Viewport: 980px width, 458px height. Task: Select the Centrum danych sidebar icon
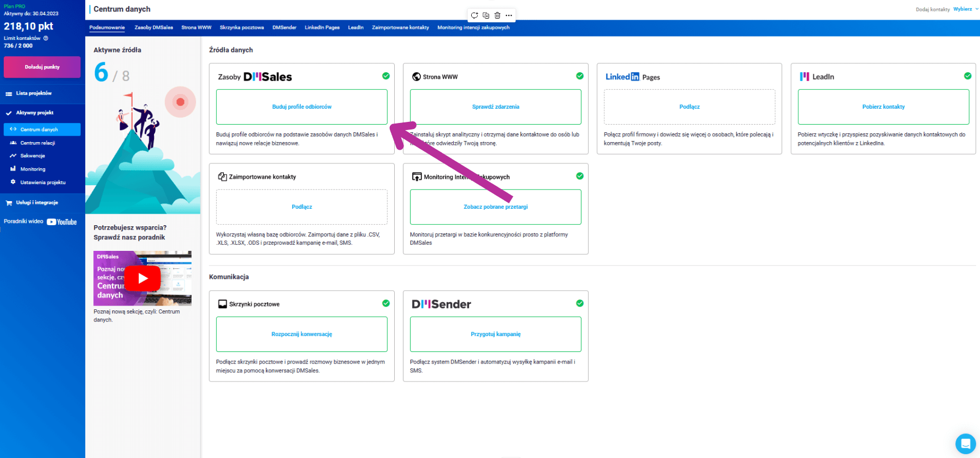click(x=13, y=130)
